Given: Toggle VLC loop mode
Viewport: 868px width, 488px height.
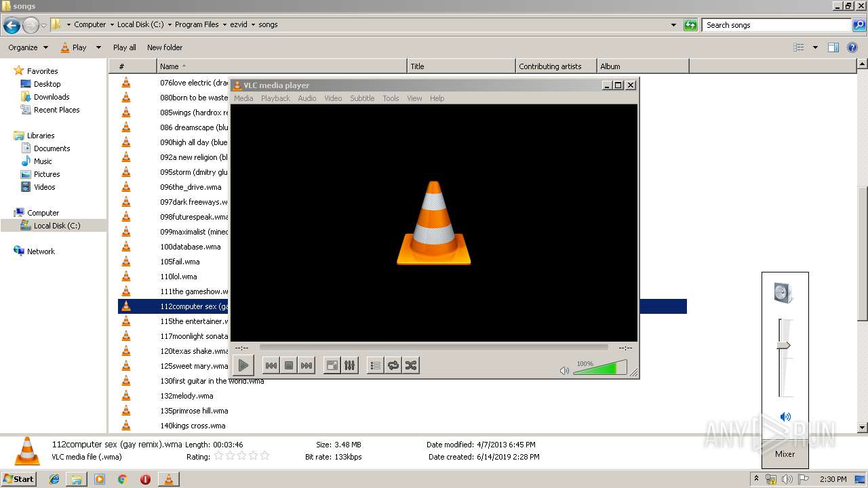Looking at the screenshot, I should coord(393,365).
